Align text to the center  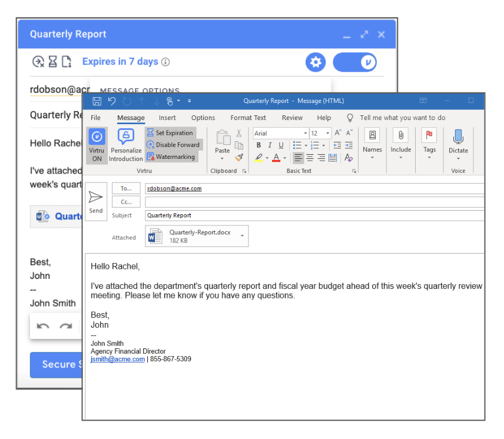[x=310, y=158]
